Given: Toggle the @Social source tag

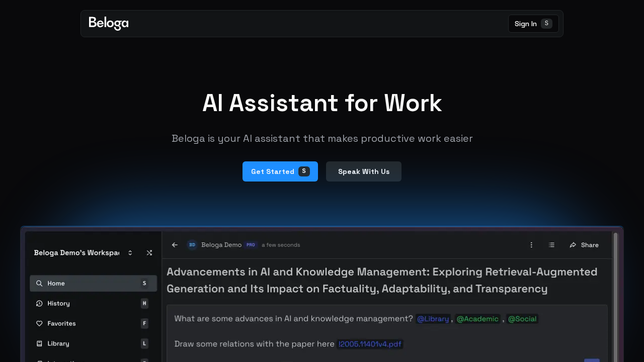Looking at the screenshot, I should pos(522,319).
